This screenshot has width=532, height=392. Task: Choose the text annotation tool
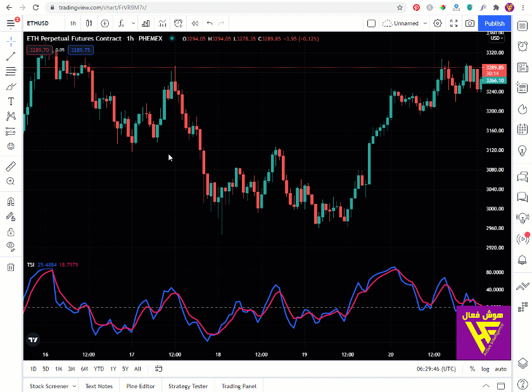11,101
